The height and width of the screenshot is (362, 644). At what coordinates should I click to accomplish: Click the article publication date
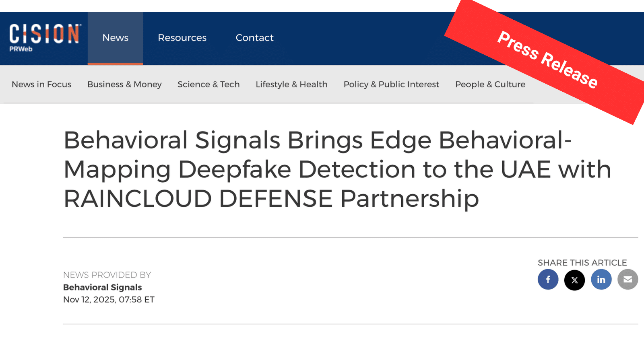coord(109,300)
